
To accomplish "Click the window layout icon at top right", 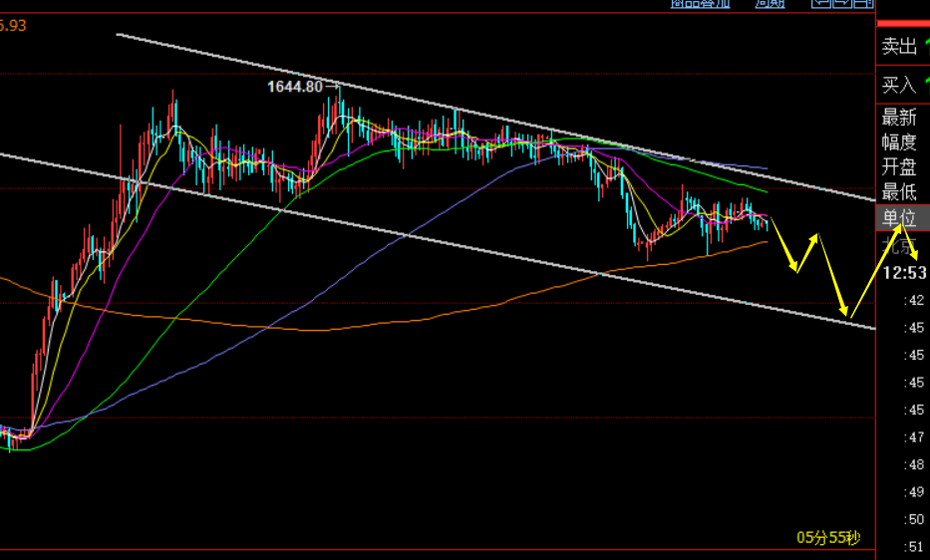I will click(863, 4).
